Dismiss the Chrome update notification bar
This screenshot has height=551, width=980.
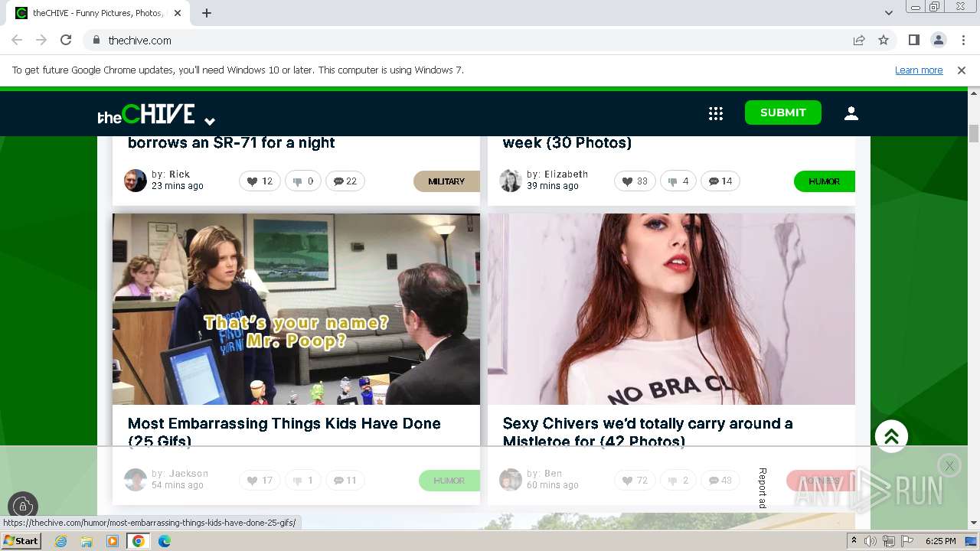pyautogui.click(x=962, y=70)
